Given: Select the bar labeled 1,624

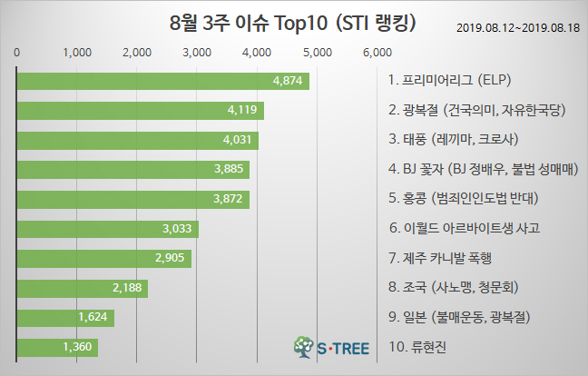Looking at the screenshot, I should pos(65,318).
